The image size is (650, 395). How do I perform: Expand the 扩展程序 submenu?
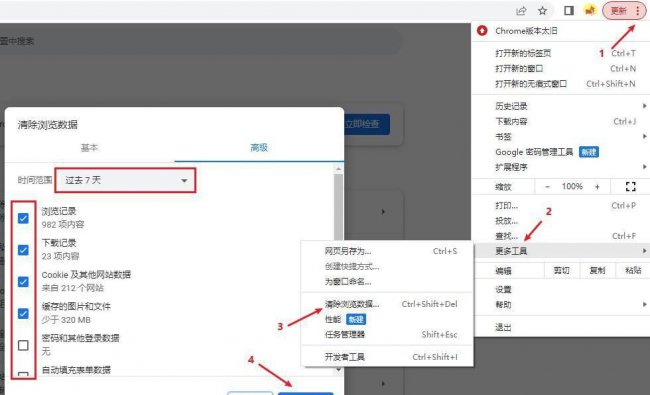[x=560, y=167]
